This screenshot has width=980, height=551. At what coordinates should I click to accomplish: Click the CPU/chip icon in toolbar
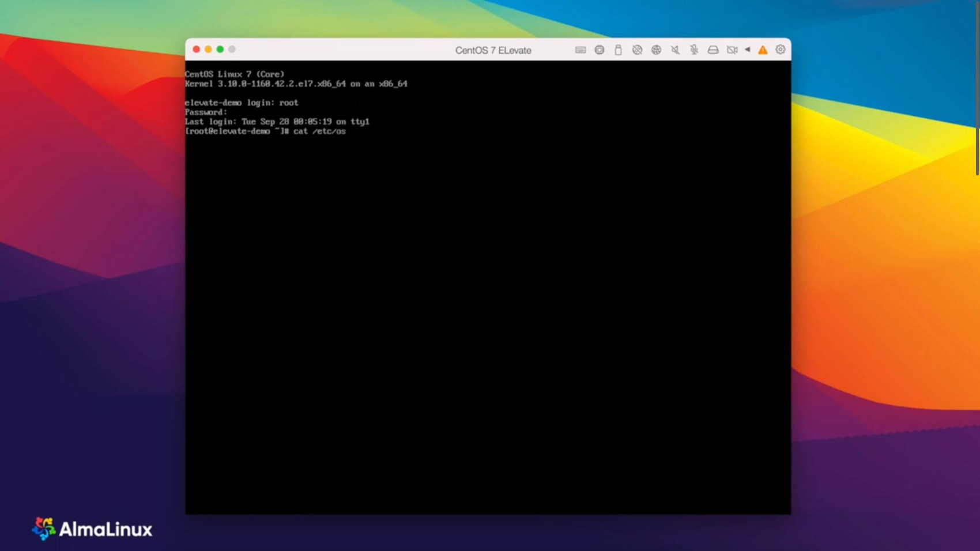click(x=600, y=50)
